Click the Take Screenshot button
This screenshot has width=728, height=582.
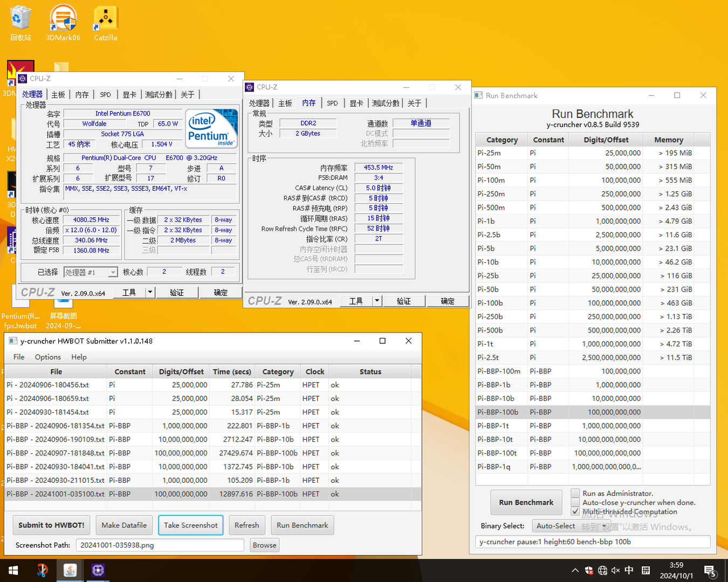pos(191,525)
